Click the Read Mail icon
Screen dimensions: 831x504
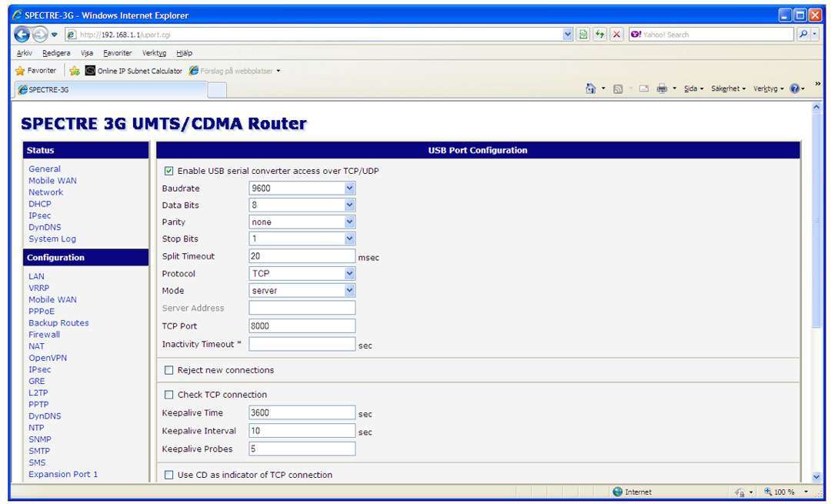644,88
